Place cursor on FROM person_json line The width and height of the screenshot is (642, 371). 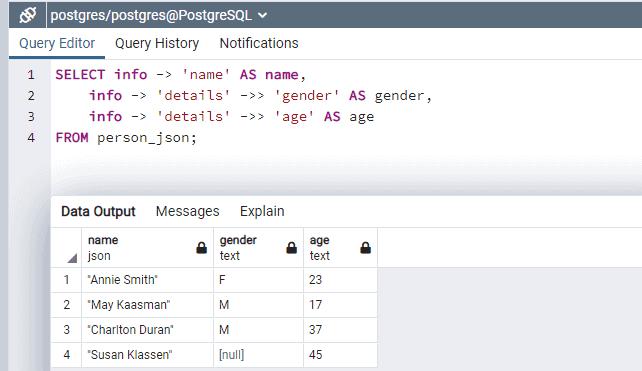(126, 138)
